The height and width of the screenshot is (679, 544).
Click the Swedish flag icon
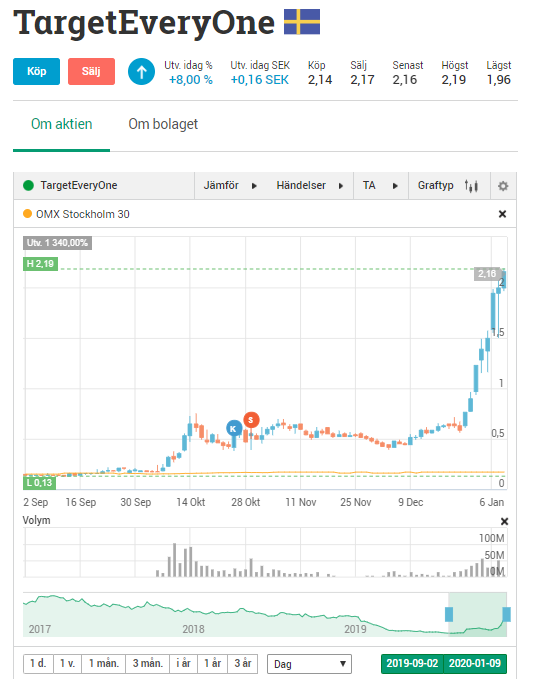(302, 22)
